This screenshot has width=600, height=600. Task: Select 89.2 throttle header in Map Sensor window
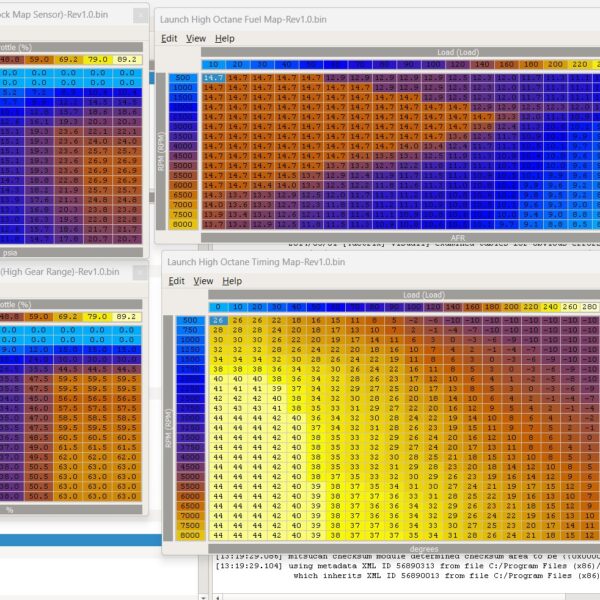click(127, 60)
